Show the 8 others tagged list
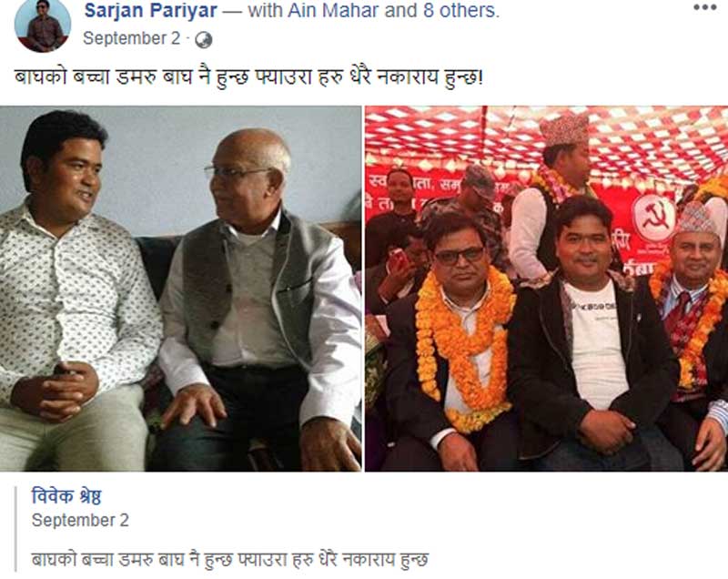The image size is (728, 579). [460, 11]
